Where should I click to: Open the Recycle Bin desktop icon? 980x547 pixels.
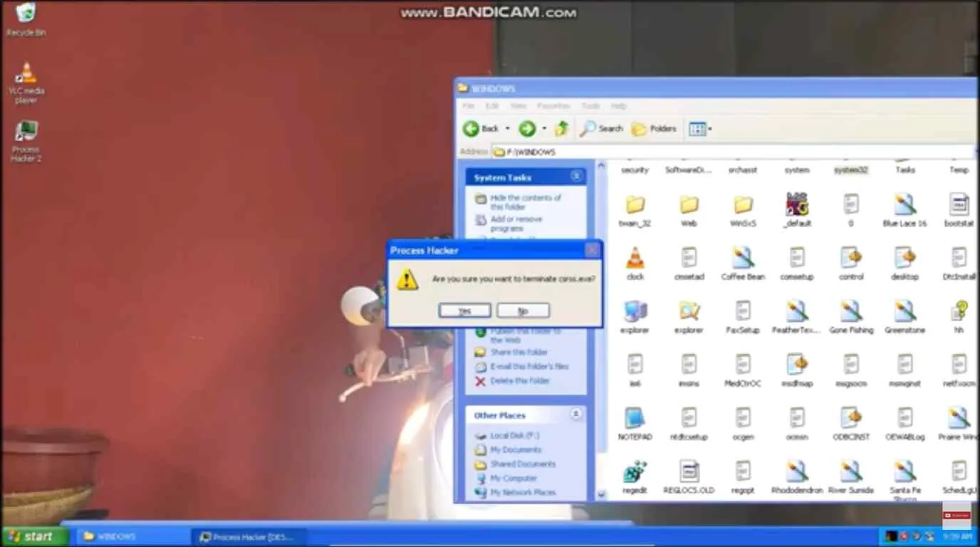click(x=26, y=20)
